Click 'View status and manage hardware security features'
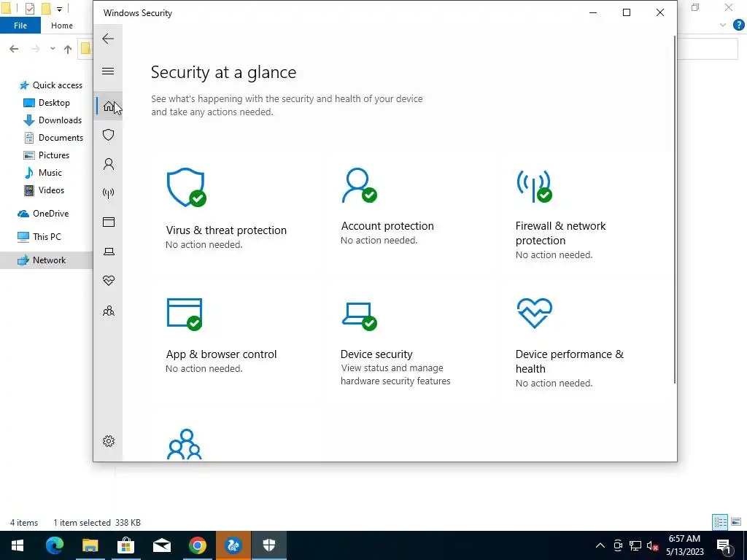The image size is (747, 560). [395, 374]
